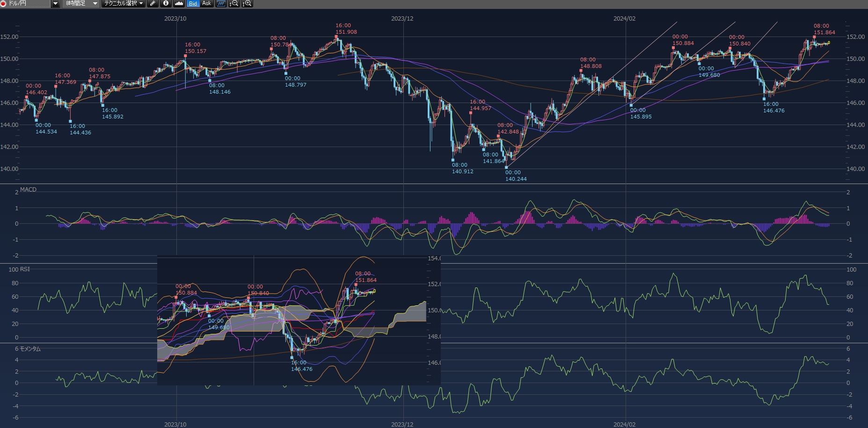The height and width of the screenshot is (428, 868).
Task: Open the テクニカル選択 indicator menu
Action: [124, 3]
